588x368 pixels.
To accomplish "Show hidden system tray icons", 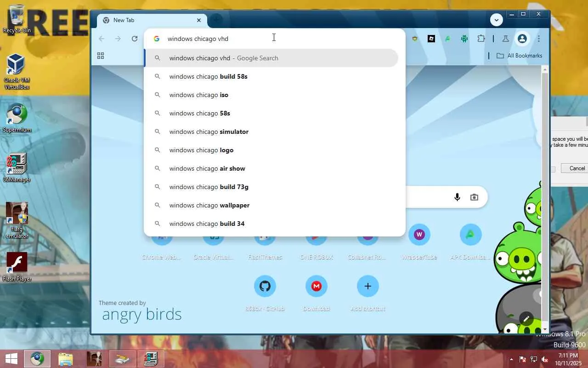I will click(511, 359).
